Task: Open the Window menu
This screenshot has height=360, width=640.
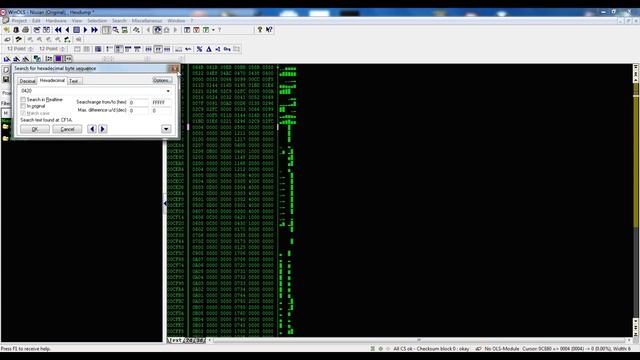Action: pos(176,20)
